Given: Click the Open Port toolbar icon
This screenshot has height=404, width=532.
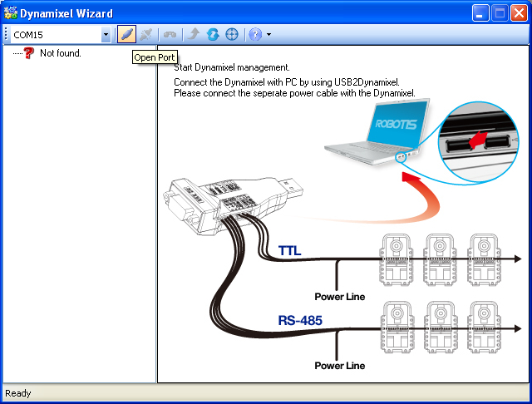Looking at the screenshot, I should coord(126,34).
